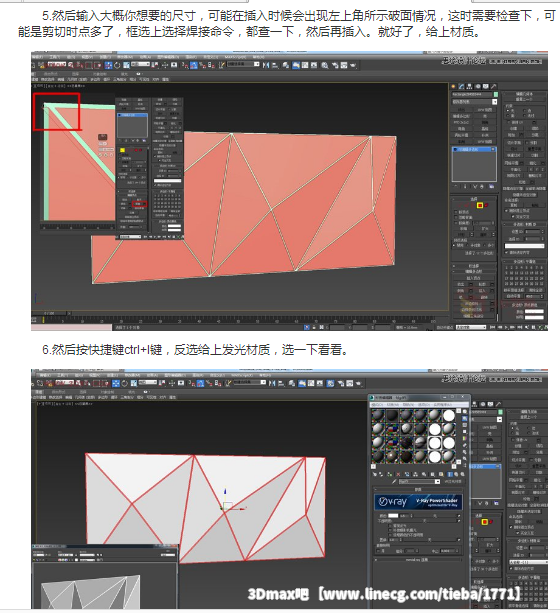
Task: Click Get Material icon in Material Editor
Action: click(375, 474)
